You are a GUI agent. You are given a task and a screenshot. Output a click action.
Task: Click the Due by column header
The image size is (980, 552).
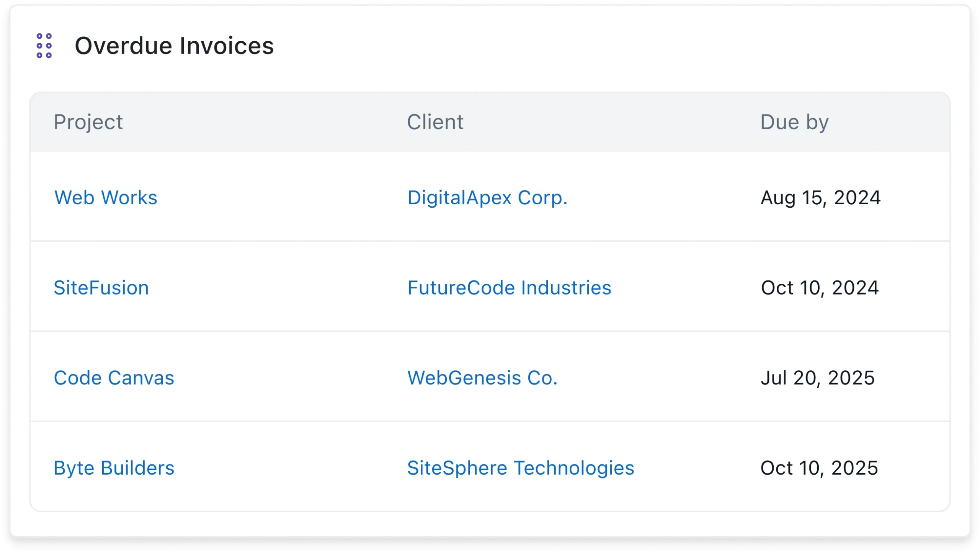coord(794,122)
